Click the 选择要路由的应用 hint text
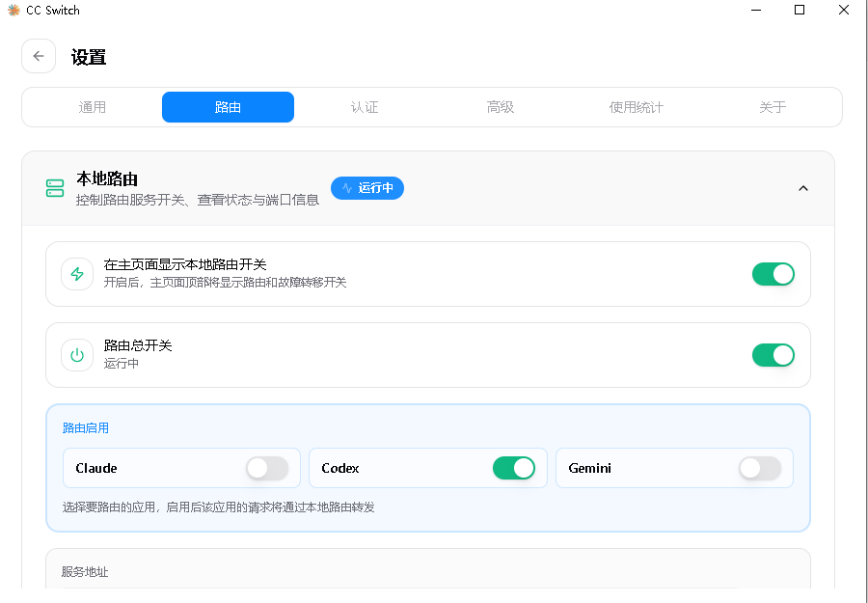The image size is (868, 603). click(219, 507)
